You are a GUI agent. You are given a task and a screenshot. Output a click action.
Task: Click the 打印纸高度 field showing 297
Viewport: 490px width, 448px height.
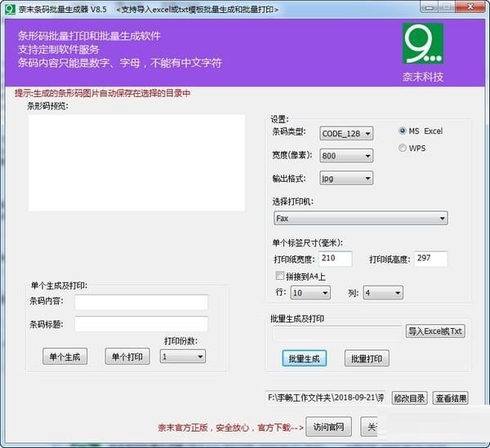pyautogui.click(x=430, y=259)
